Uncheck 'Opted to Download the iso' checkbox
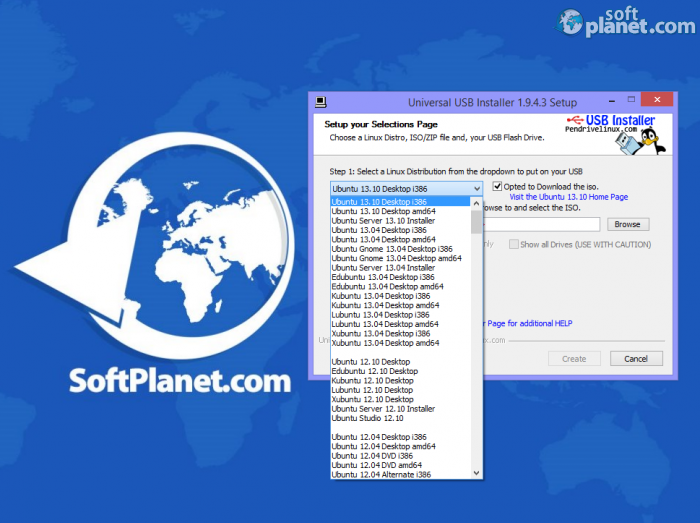 pyautogui.click(x=497, y=187)
